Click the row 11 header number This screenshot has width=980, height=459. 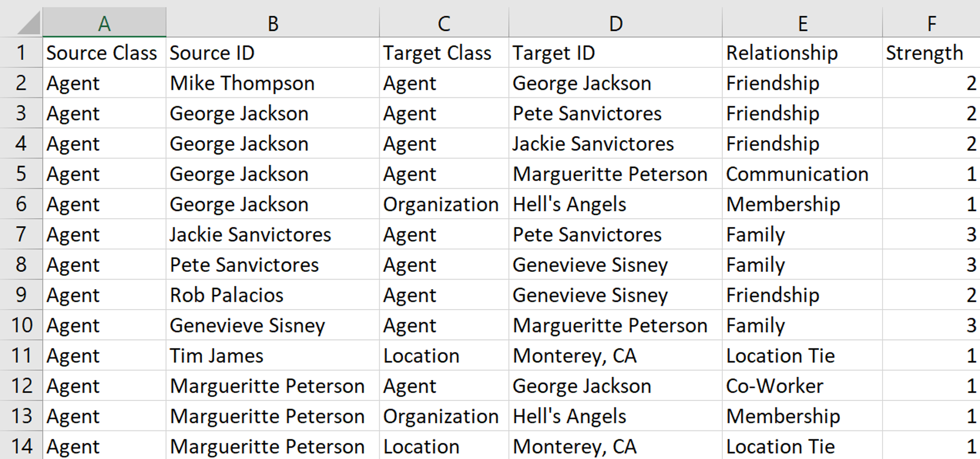[21, 355]
